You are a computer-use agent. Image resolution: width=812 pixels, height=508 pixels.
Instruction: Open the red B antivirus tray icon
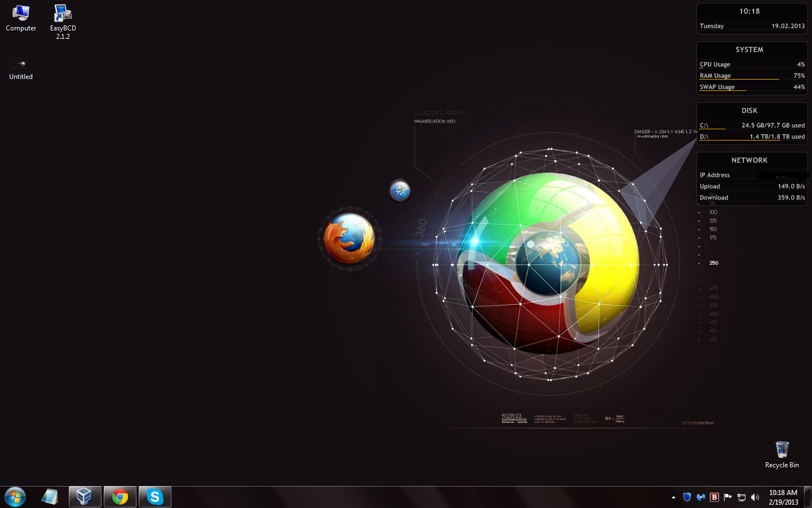point(714,497)
